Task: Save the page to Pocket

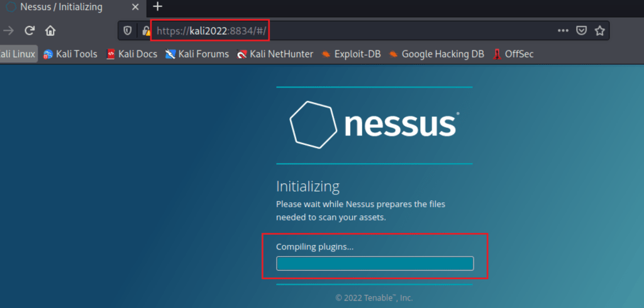Action: tap(581, 31)
